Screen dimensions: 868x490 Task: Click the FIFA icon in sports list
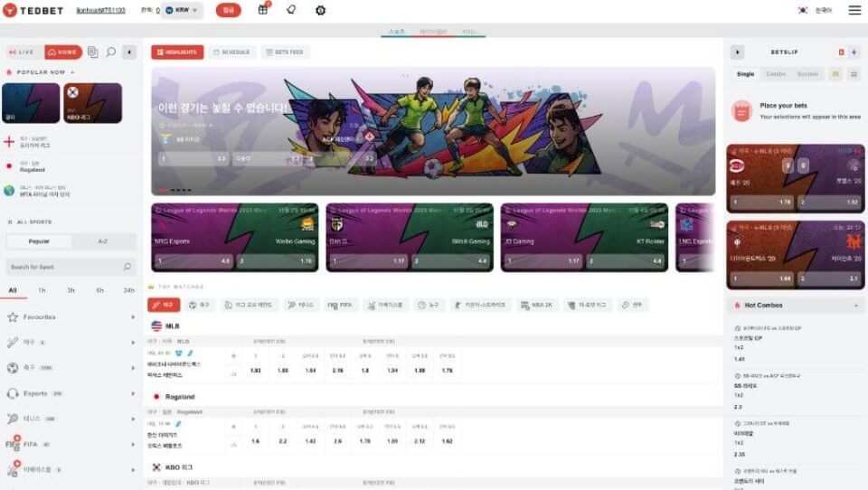point(13,444)
